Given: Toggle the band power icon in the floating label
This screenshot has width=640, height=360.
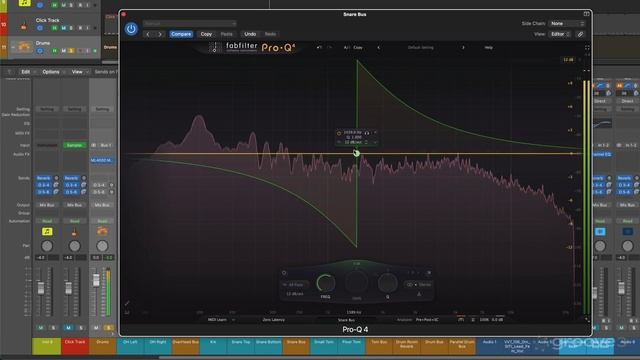Looking at the screenshot, I should pyautogui.click(x=339, y=133).
